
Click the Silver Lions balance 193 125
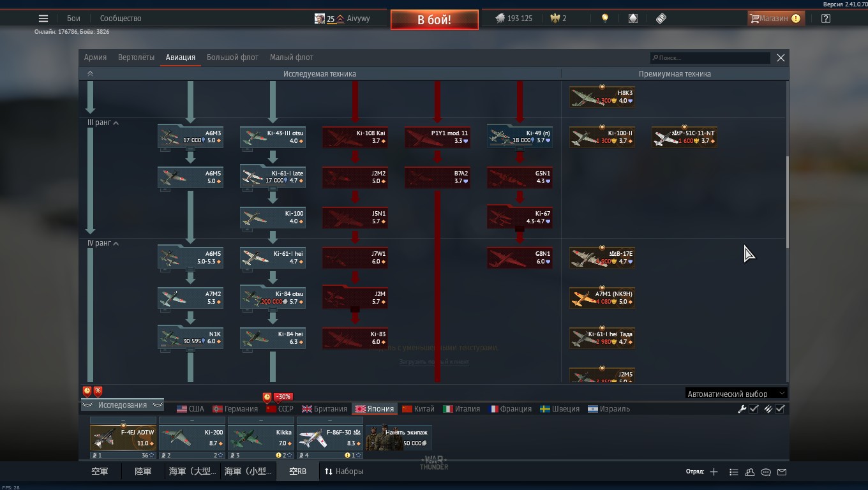coord(514,19)
